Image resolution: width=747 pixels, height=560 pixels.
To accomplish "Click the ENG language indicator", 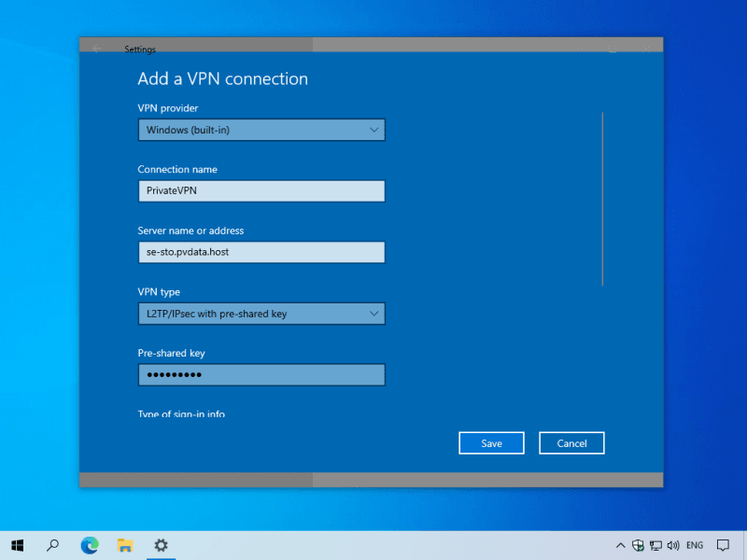I will click(x=695, y=545).
